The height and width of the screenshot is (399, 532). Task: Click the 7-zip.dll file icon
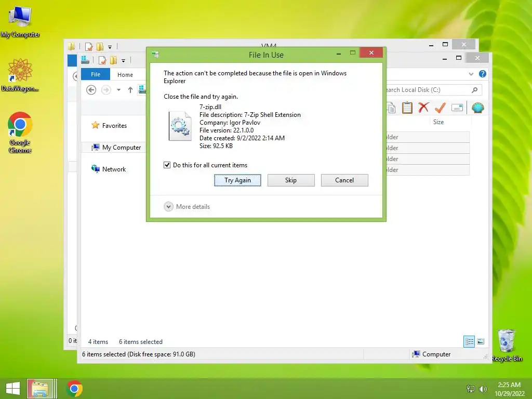pyautogui.click(x=180, y=126)
